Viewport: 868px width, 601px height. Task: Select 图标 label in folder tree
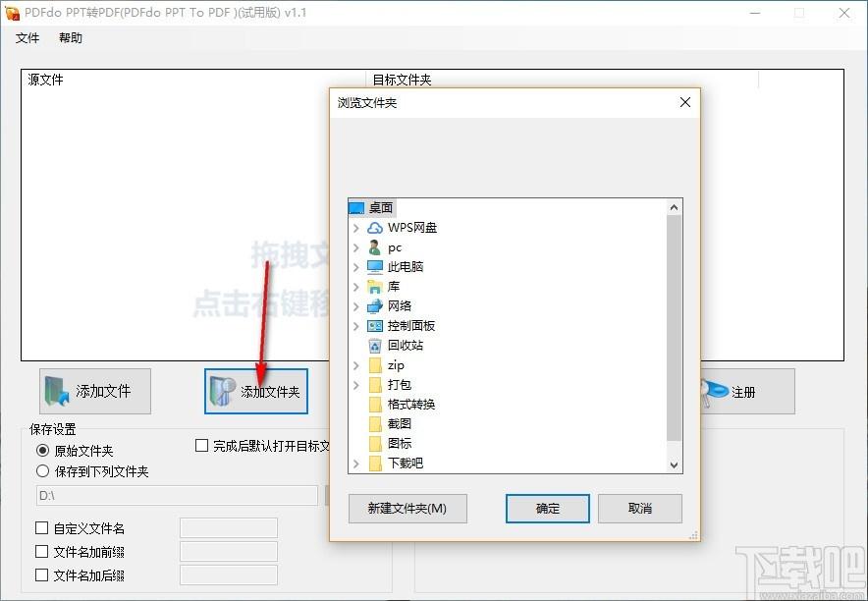click(x=399, y=444)
